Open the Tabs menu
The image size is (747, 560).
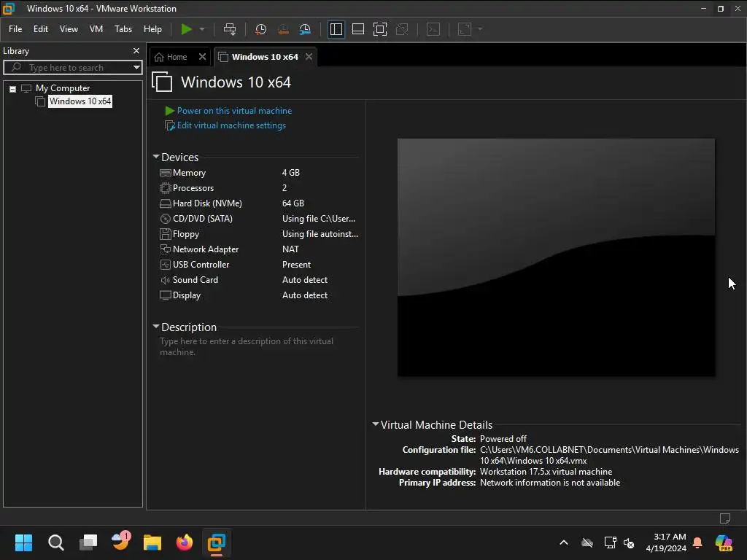(123, 29)
